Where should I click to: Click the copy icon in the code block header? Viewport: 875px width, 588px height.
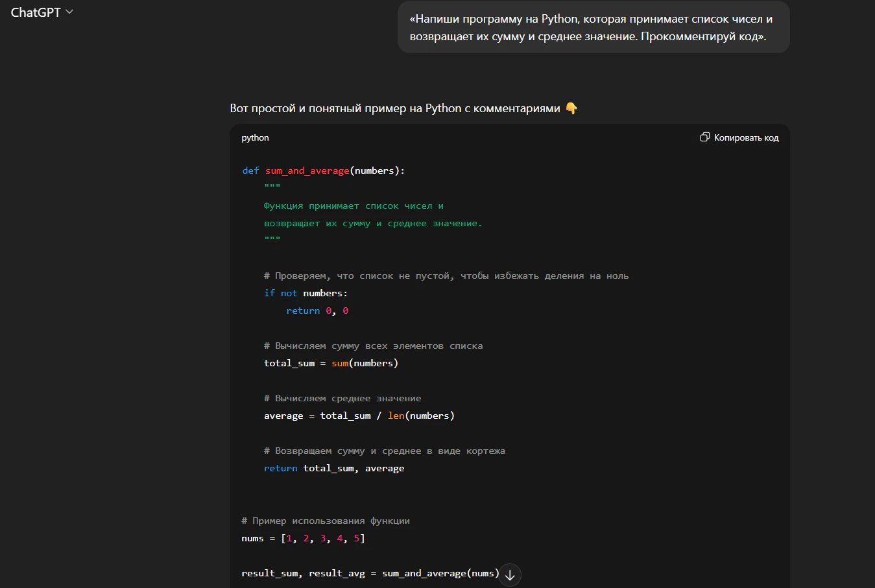(x=705, y=137)
